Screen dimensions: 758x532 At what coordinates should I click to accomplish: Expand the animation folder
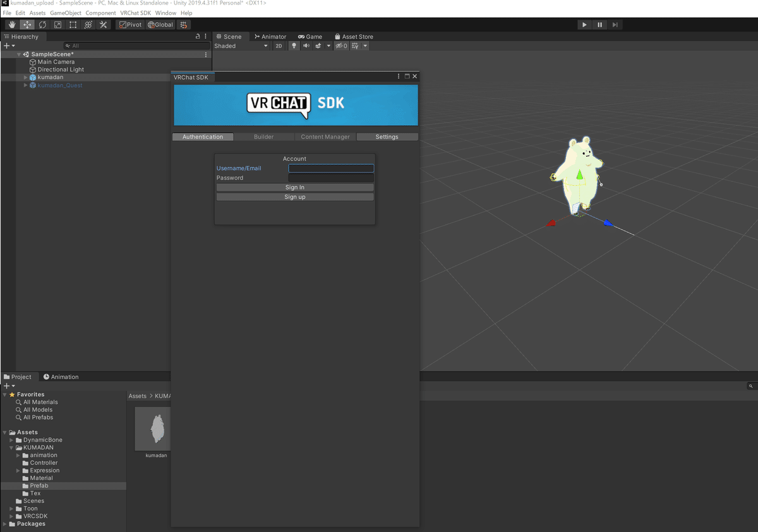[x=18, y=455]
